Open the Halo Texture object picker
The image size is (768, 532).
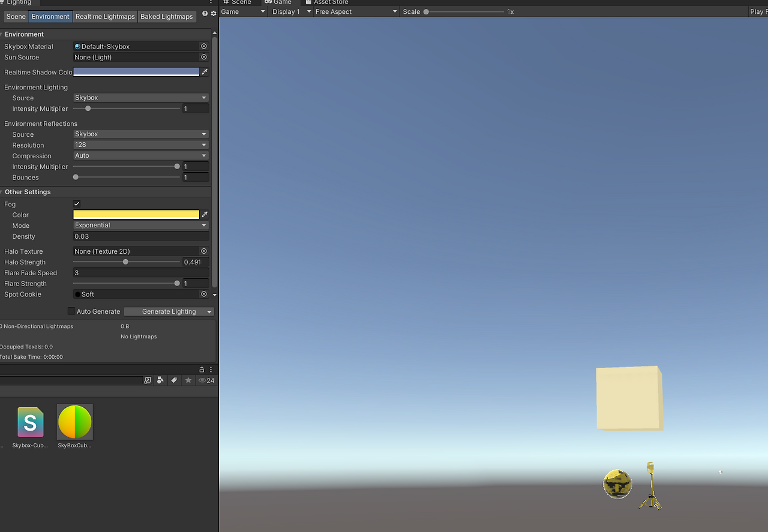(x=203, y=251)
